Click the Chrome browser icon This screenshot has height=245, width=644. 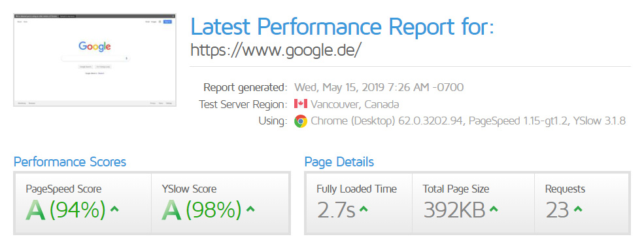click(x=301, y=121)
